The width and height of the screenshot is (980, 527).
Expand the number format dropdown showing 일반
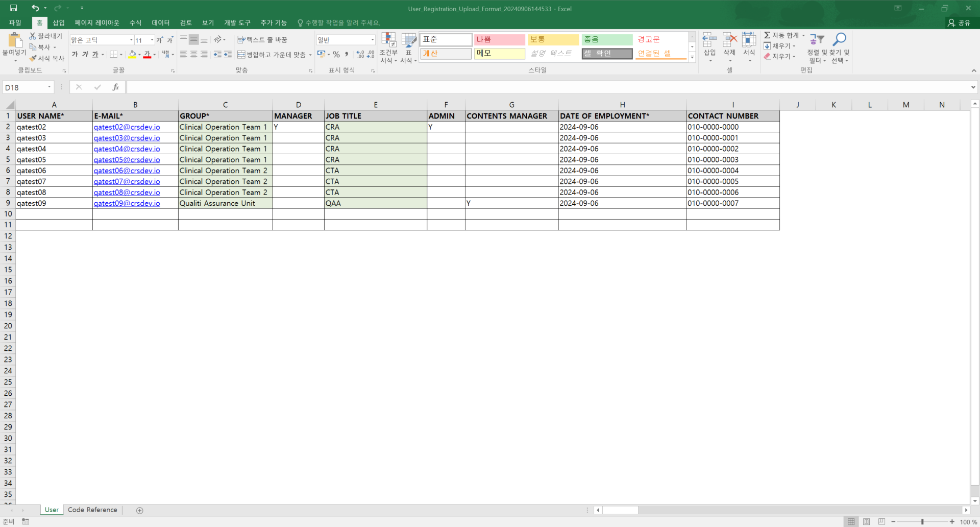coord(372,40)
